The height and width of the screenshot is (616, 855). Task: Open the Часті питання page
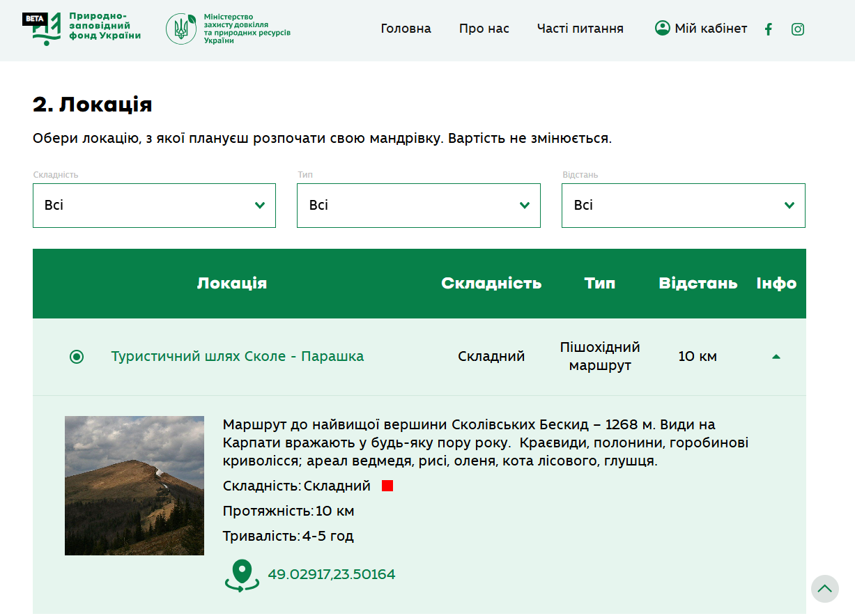tap(580, 29)
